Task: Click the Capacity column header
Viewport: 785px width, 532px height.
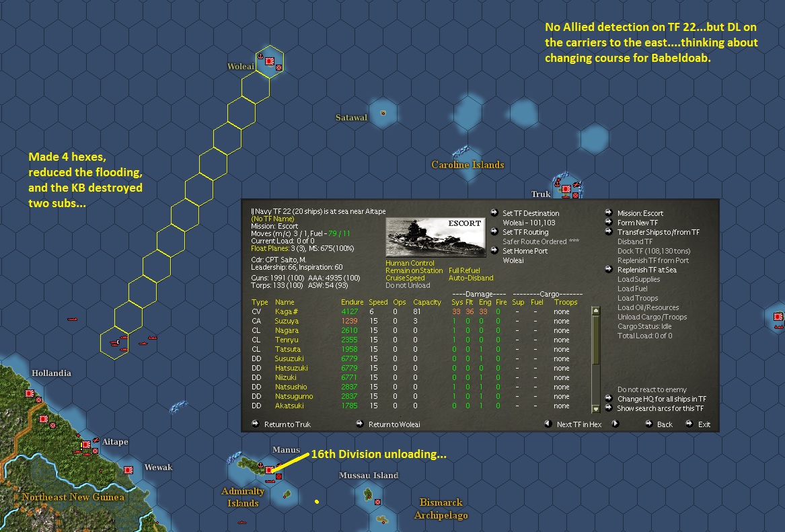Action: pos(427,302)
